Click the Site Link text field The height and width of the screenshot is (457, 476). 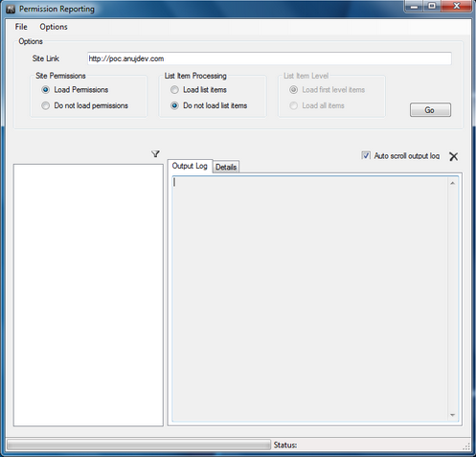[x=269, y=58]
